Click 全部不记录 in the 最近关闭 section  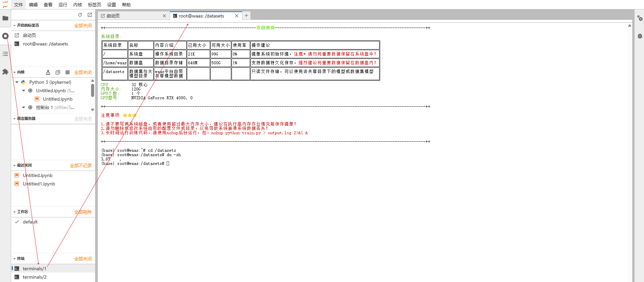coord(81,166)
